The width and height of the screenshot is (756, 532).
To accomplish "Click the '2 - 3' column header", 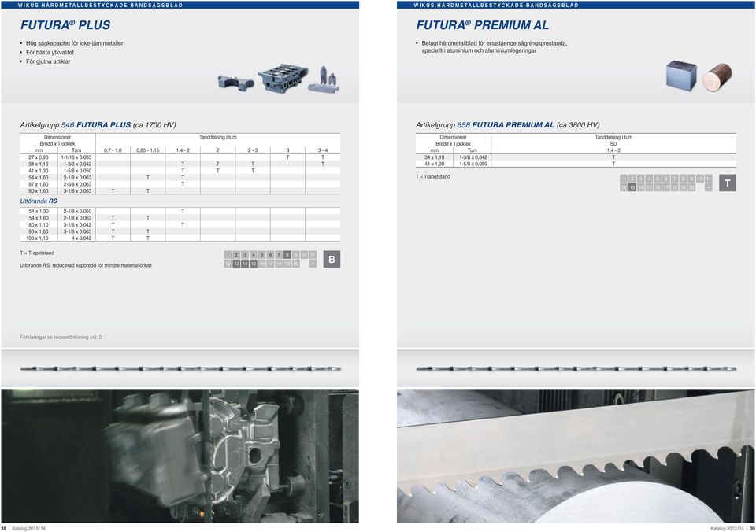I will pos(253,150).
